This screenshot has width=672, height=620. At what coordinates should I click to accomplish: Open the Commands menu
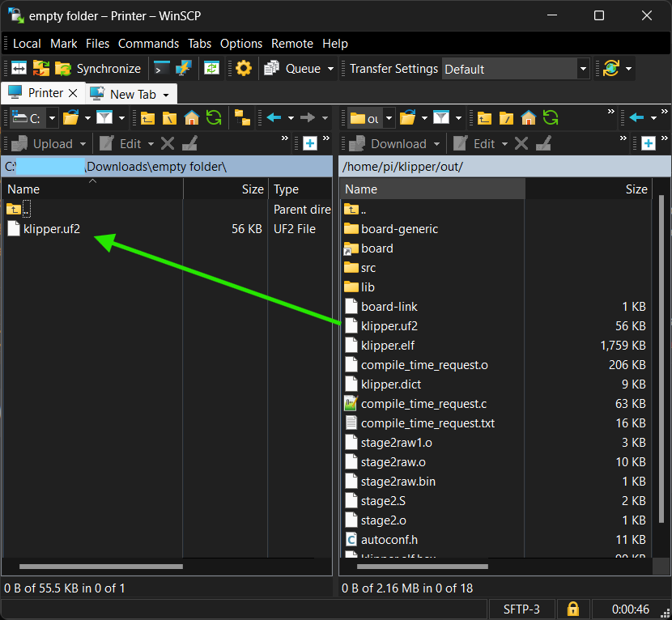(x=148, y=44)
